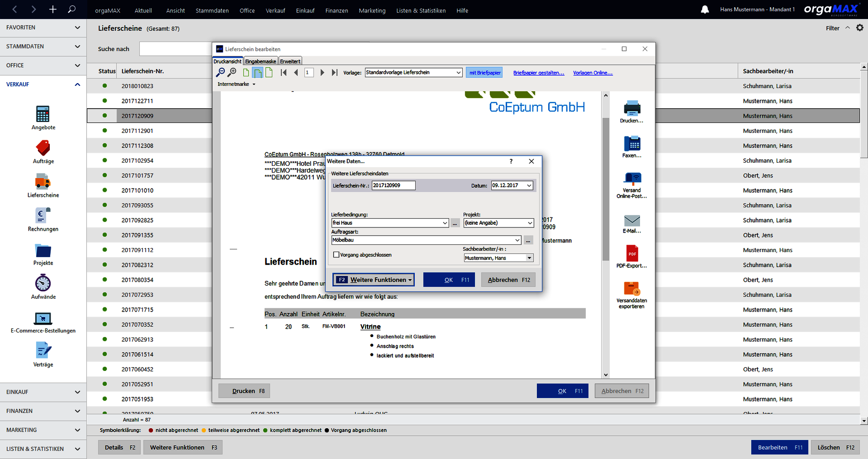Open the Vorlagen Online link
This screenshot has width=868, height=459.
pos(593,73)
